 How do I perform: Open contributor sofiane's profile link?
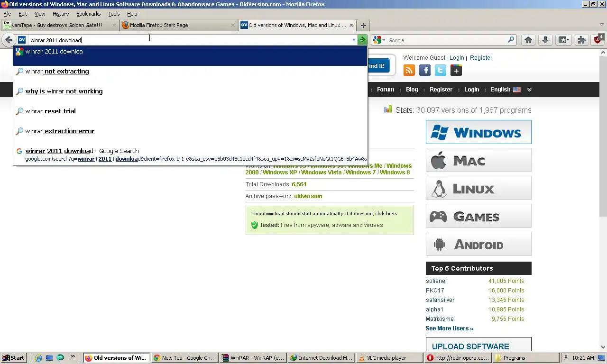435,281
